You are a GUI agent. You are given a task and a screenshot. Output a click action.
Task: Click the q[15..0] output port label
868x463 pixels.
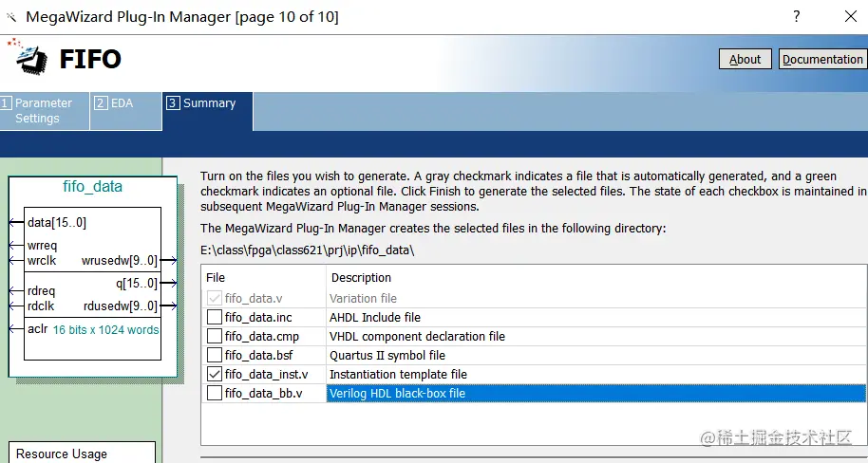coord(136,284)
